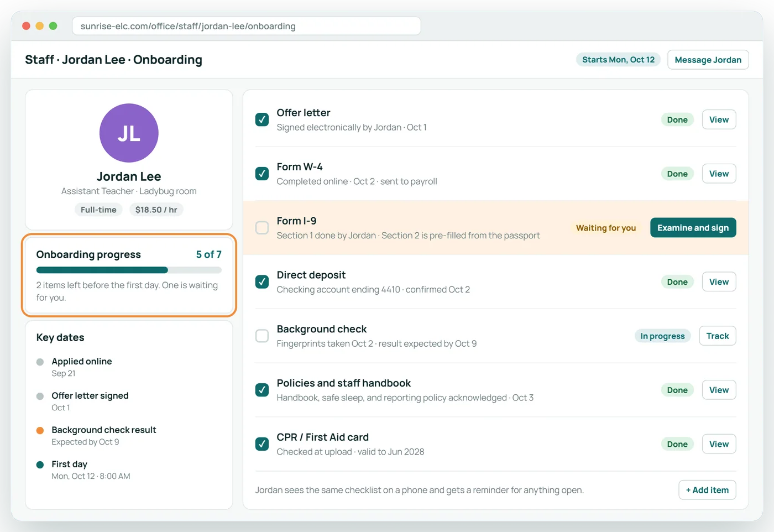
Task: View Direct deposit details
Action: click(x=719, y=282)
